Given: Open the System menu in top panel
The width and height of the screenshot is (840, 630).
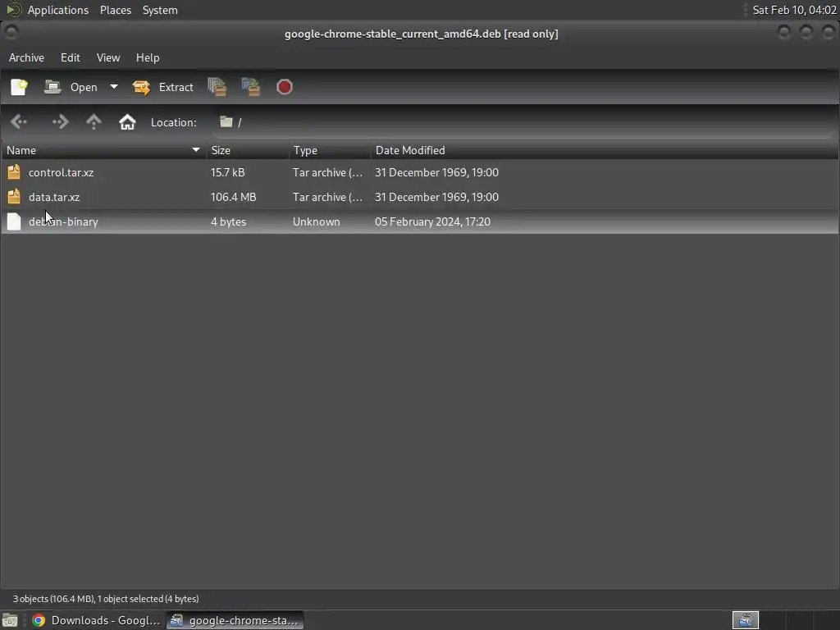Looking at the screenshot, I should click(160, 10).
